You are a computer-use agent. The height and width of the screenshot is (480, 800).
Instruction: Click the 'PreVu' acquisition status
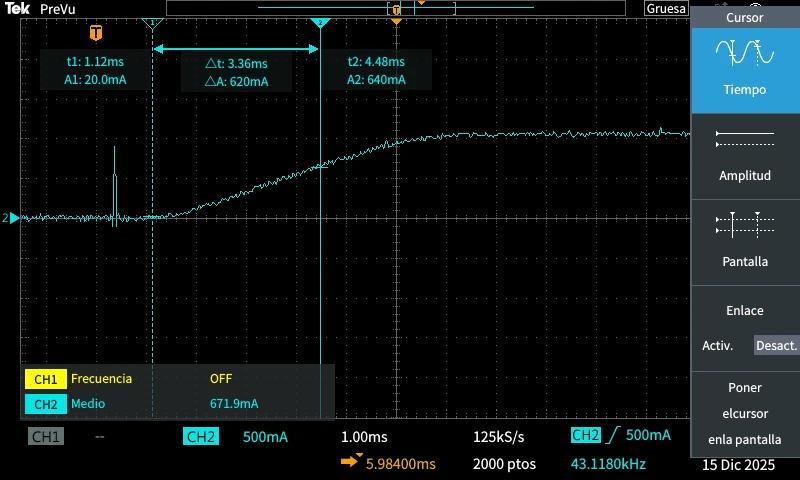pyautogui.click(x=58, y=9)
